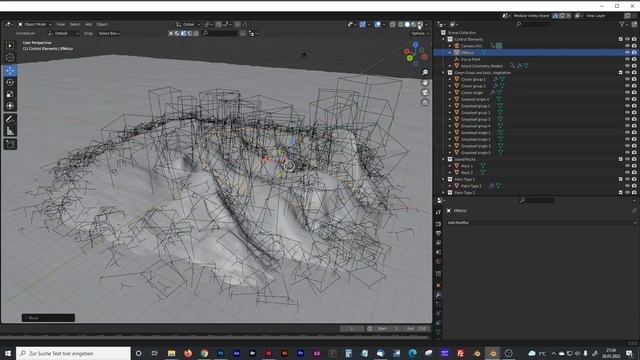Activate the Scale tool
Image resolution: width=640 pixels, height=360 pixels.
pyautogui.click(x=10, y=94)
